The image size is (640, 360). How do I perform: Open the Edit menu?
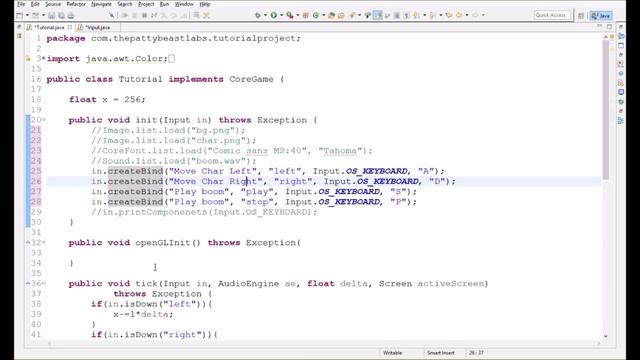35,4
